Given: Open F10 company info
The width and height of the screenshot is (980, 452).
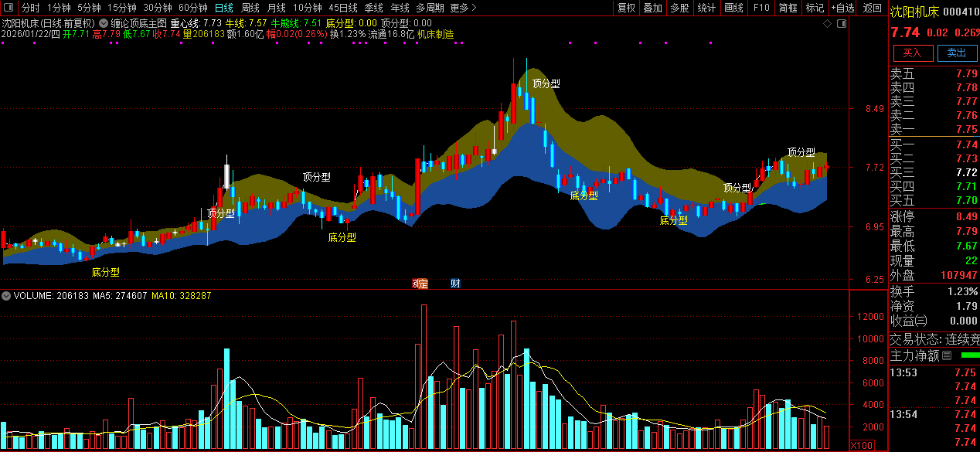Looking at the screenshot, I should point(761,8).
